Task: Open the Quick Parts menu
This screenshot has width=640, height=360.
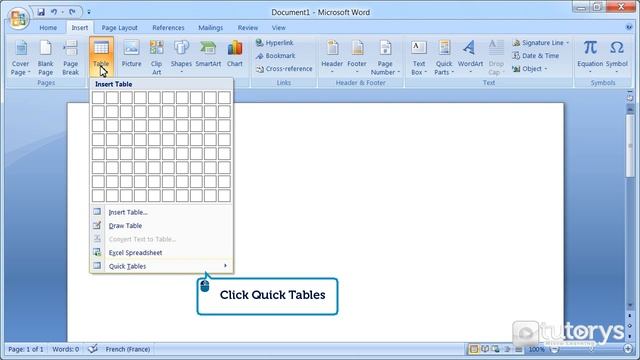Action: point(444,58)
